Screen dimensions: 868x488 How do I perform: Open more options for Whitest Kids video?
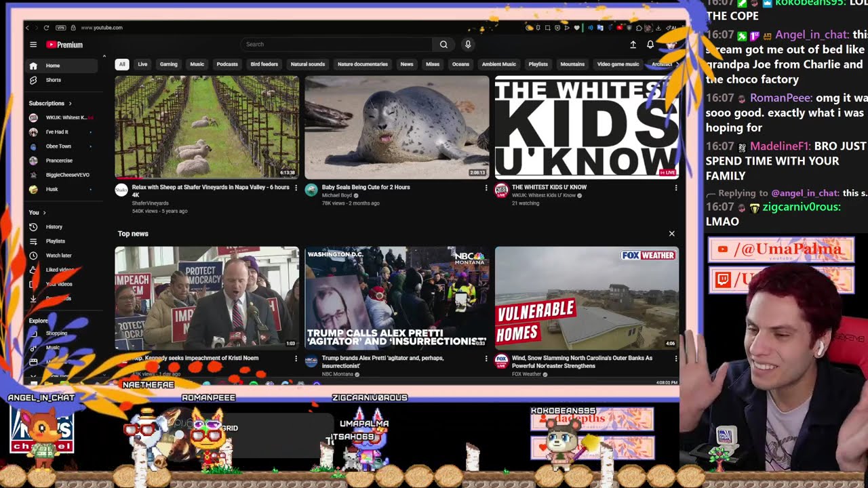click(675, 188)
